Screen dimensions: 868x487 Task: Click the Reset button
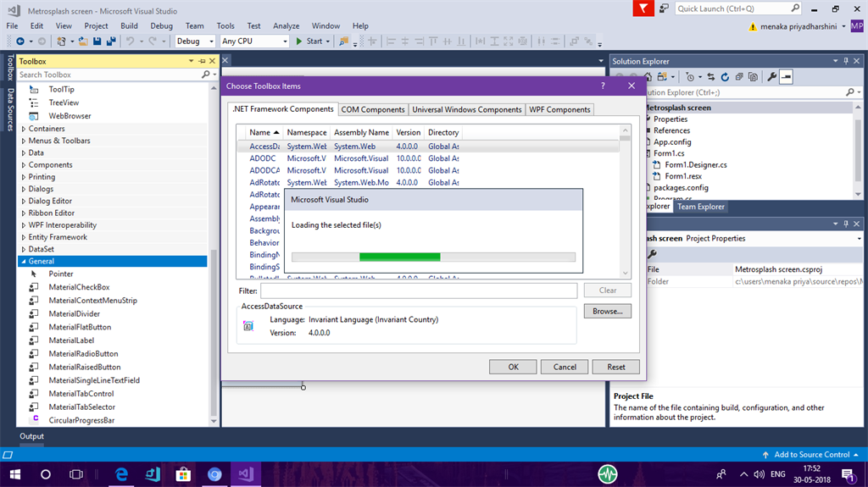point(616,367)
